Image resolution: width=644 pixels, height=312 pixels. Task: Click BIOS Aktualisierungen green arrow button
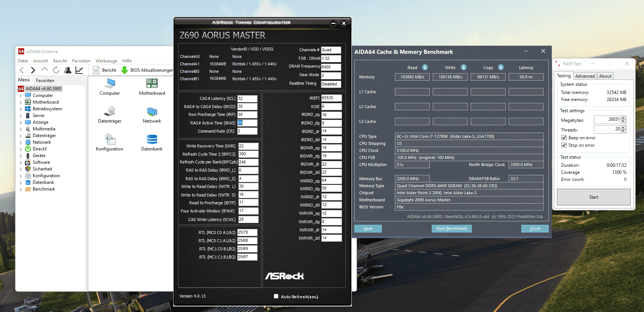pyautogui.click(x=147, y=70)
